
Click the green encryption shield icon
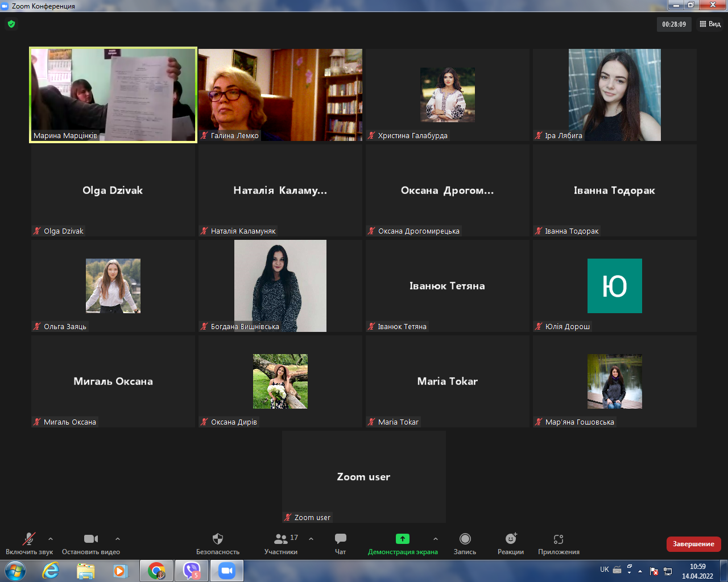pos(11,24)
